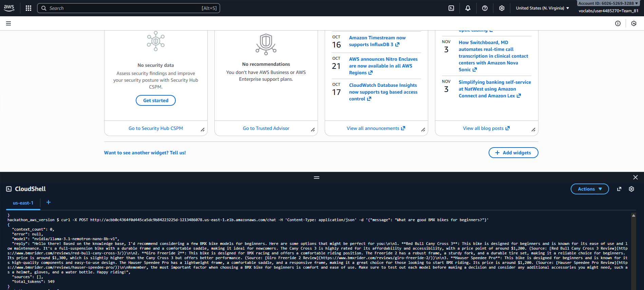644x290 pixels.
Task: Click Want to see another widget? Tell us!
Action: [145, 153]
